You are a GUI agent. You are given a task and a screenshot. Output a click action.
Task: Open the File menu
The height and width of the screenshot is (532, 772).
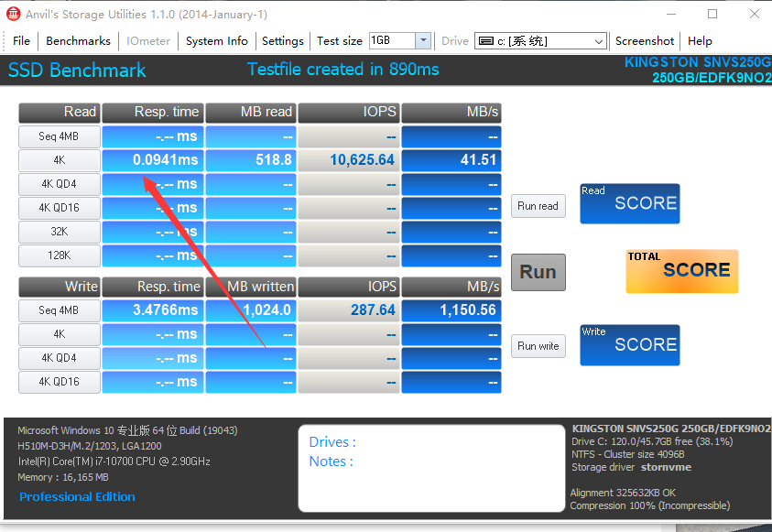click(21, 41)
